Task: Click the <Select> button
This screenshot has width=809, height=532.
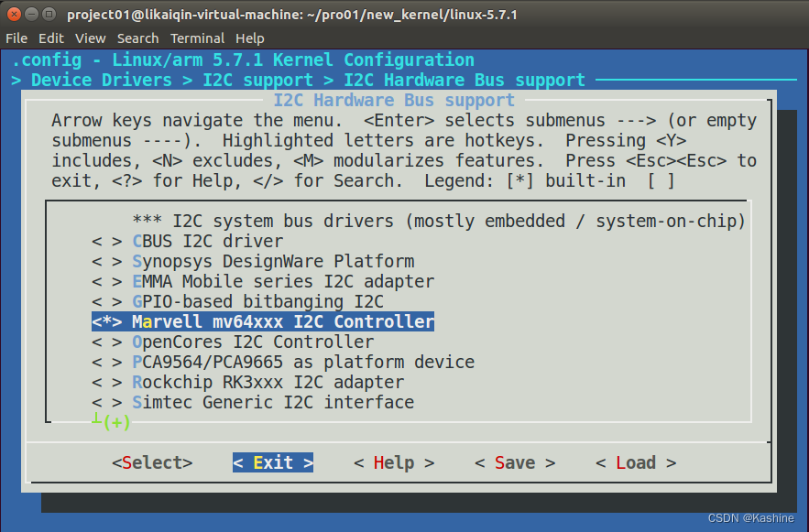Action: tap(152, 462)
